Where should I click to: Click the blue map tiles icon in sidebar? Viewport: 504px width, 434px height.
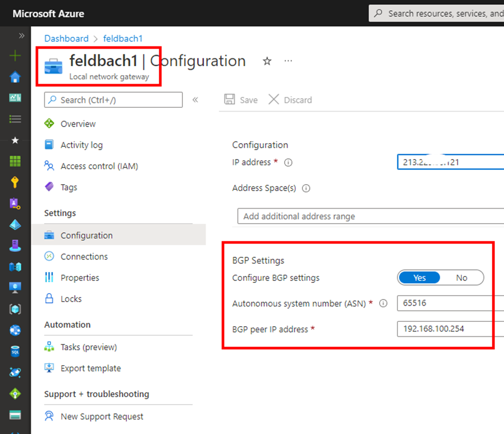(15, 267)
